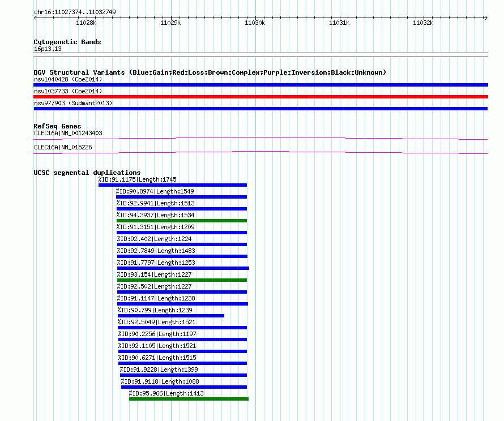Click the 11032k ruler tick label
Viewport: 504px width, 421px height.
click(x=423, y=23)
